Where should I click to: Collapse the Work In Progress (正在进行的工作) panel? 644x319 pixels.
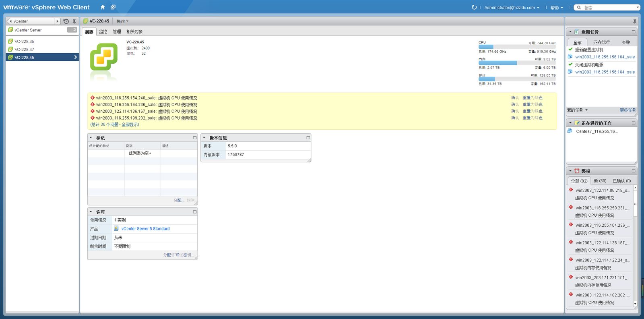[570, 123]
